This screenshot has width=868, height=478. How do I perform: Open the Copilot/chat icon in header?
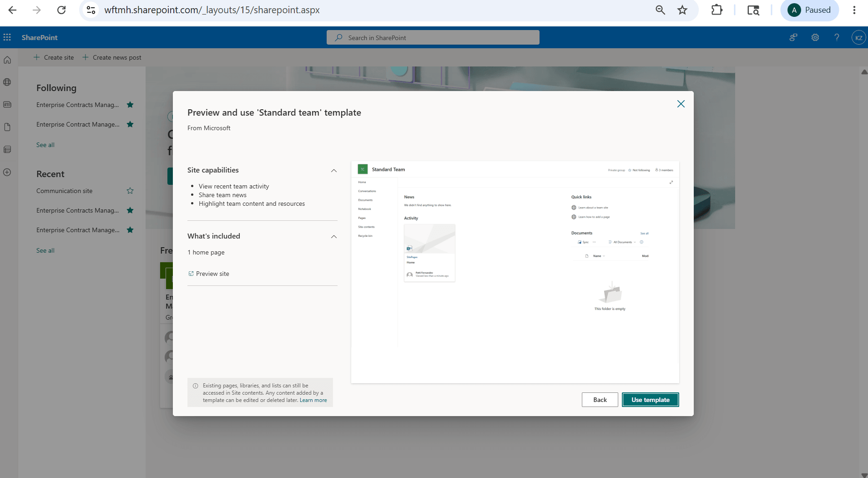(793, 37)
